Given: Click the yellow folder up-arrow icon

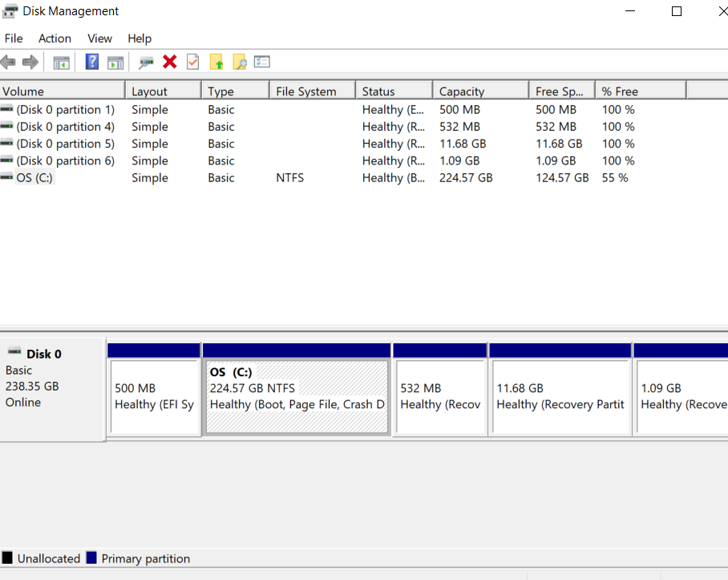Looking at the screenshot, I should (x=216, y=62).
